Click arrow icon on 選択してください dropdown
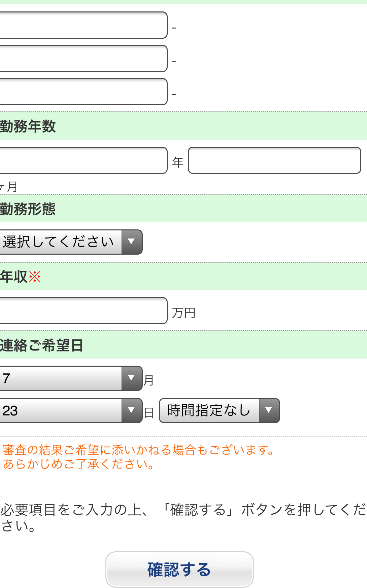 point(132,242)
